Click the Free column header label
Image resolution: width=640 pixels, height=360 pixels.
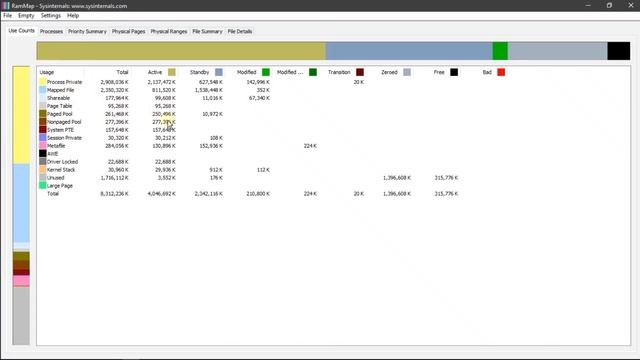439,72
